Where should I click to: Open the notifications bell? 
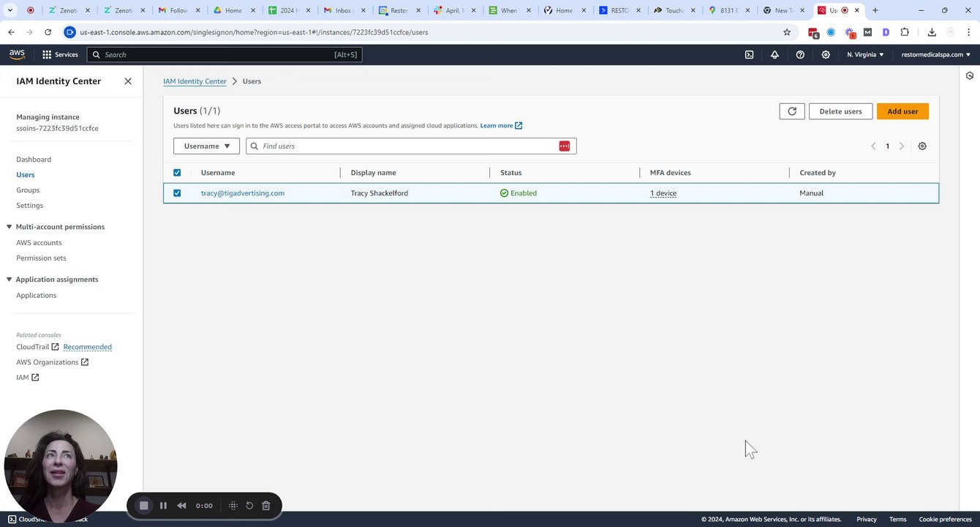click(x=774, y=54)
